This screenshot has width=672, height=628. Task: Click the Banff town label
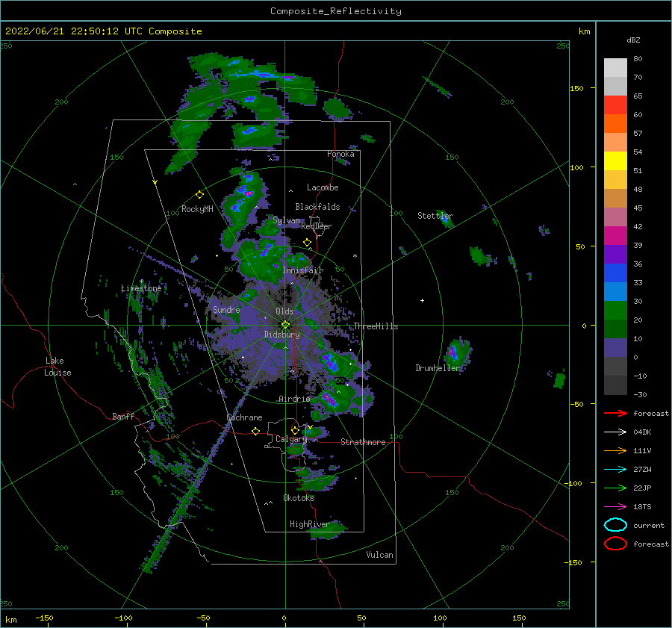click(123, 416)
